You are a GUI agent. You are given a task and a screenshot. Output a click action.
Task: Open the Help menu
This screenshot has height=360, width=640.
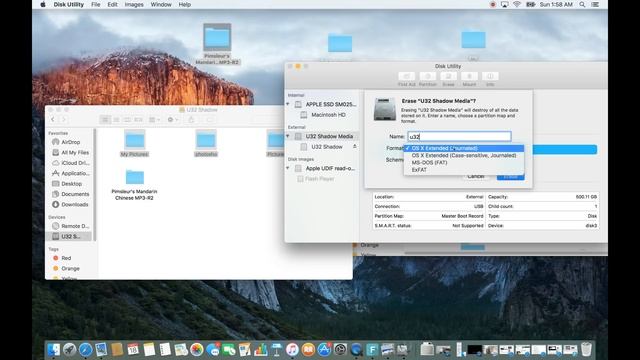[x=184, y=4]
